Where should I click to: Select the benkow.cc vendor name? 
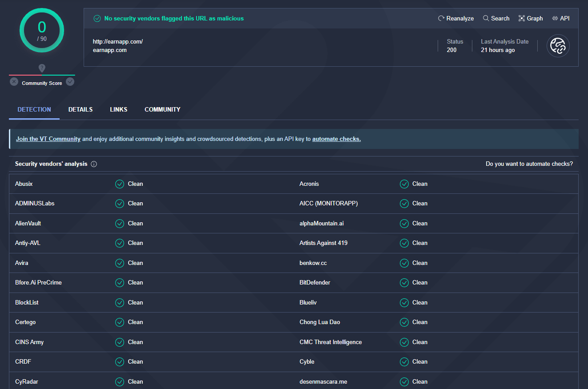(x=313, y=263)
